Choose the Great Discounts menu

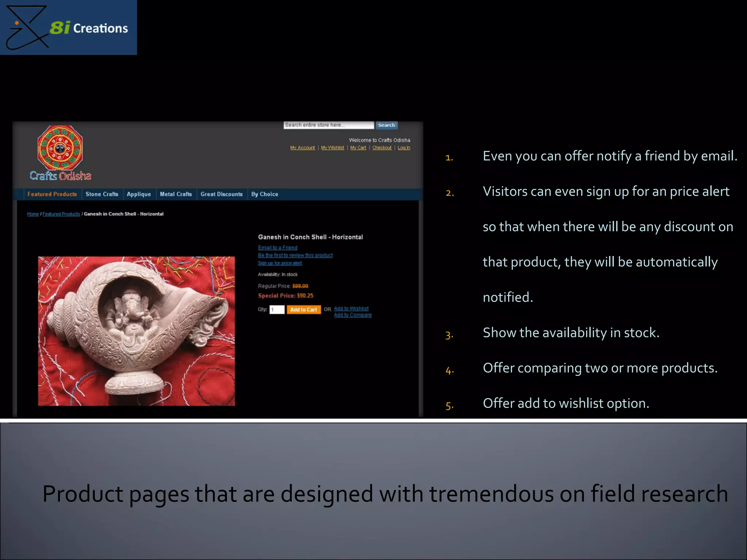pyautogui.click(x=221, y=194)
